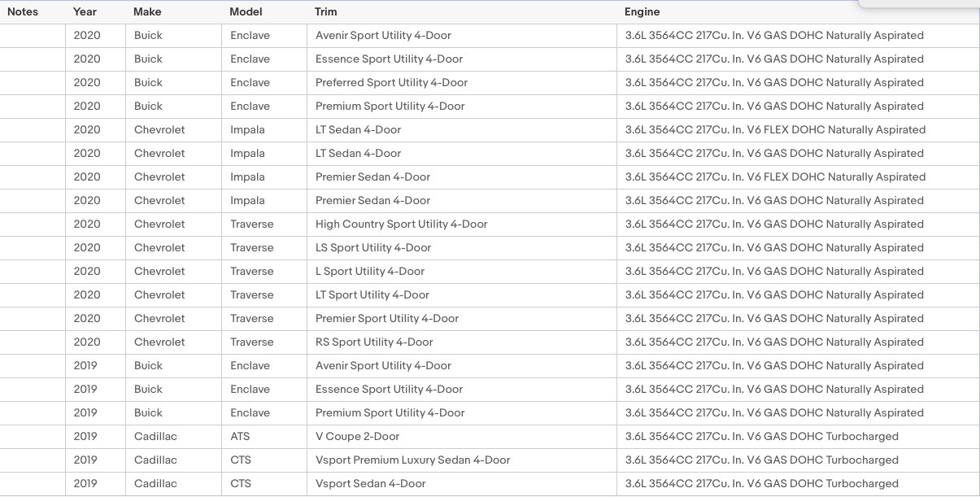Click the empty Notes cell in V Coupe row
The width and height of the screenshot is (980, 497).
33,437
